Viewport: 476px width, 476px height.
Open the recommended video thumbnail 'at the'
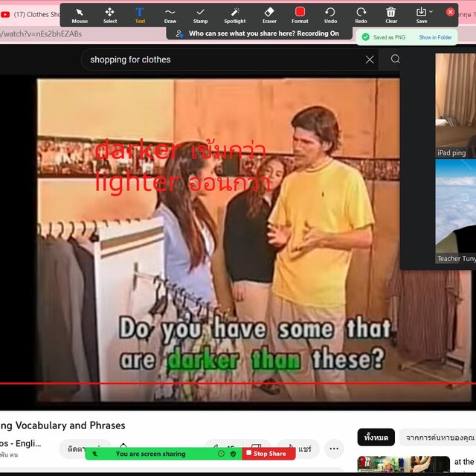403,464
